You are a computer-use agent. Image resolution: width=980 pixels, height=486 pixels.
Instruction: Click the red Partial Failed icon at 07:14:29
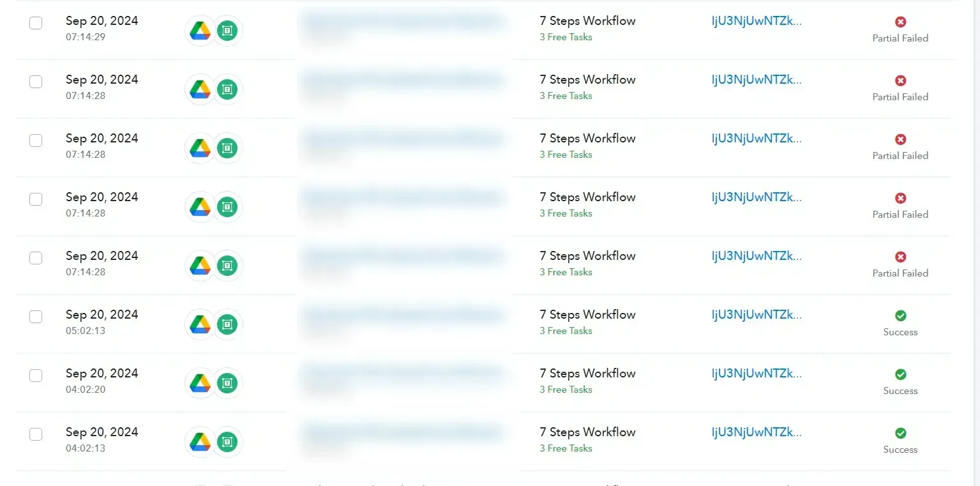coord(900,22)
